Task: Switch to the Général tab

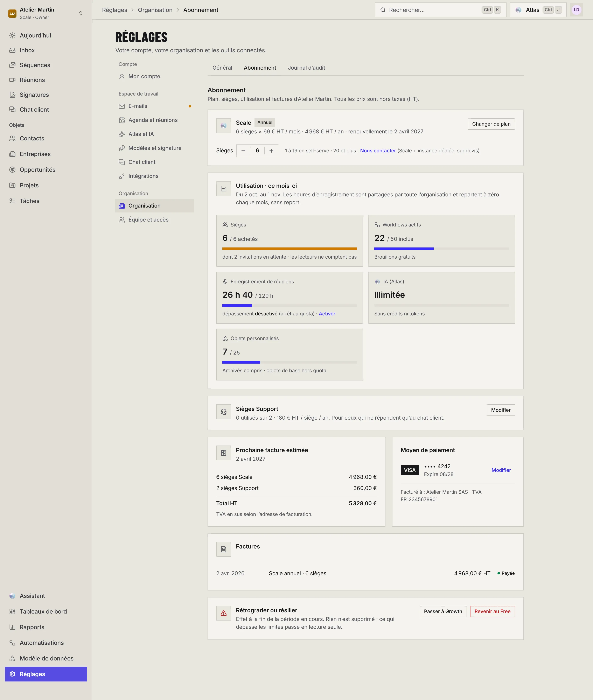Action: pyautogui.click(x=222, y=68)
